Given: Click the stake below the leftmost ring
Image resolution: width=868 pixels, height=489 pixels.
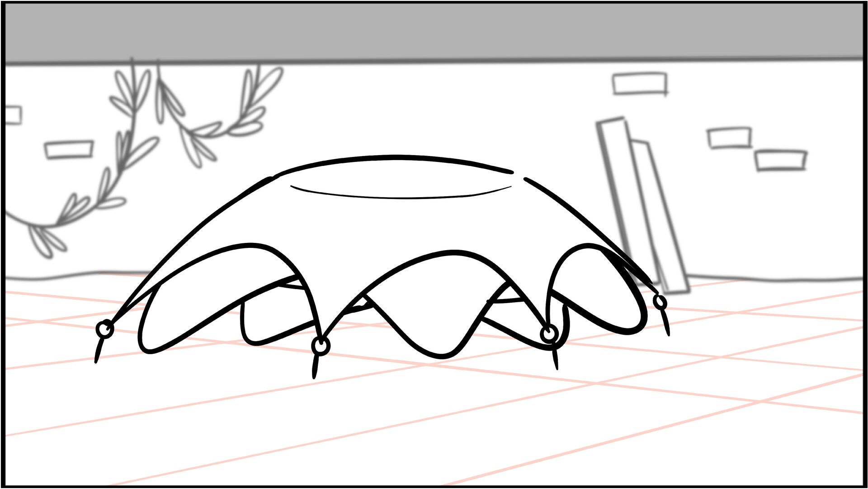Looking at the screenshot, I should coord(99,350).
